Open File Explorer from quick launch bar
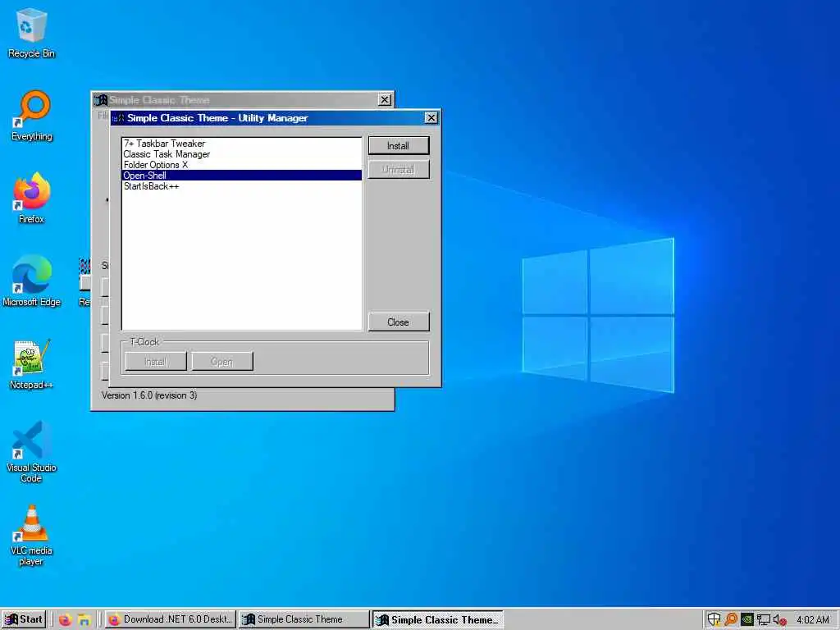The width and height of the screenshot is (840, 630). point(84,620)
